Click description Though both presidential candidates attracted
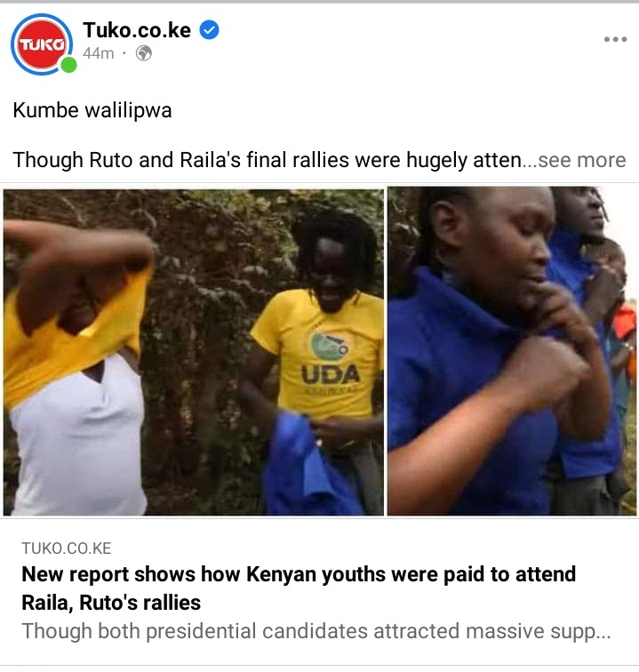This screenshot has width=639, height=672. pyautogui.click(x=316, y=631)
